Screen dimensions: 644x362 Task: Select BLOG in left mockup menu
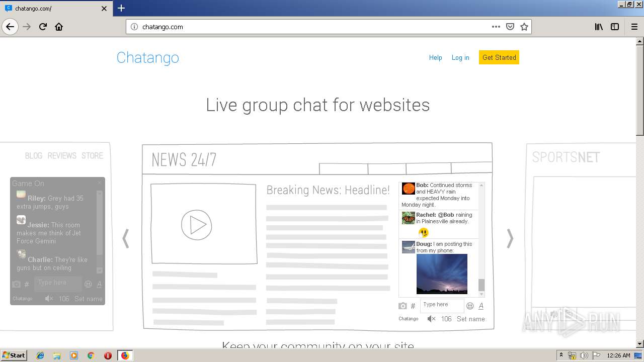tap(34, 156)
